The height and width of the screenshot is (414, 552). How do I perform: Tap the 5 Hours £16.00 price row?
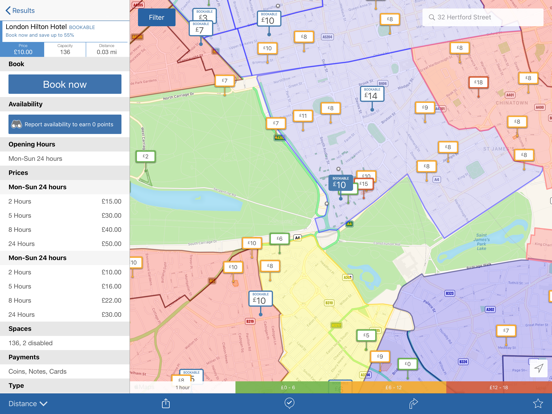coord(65,286)
